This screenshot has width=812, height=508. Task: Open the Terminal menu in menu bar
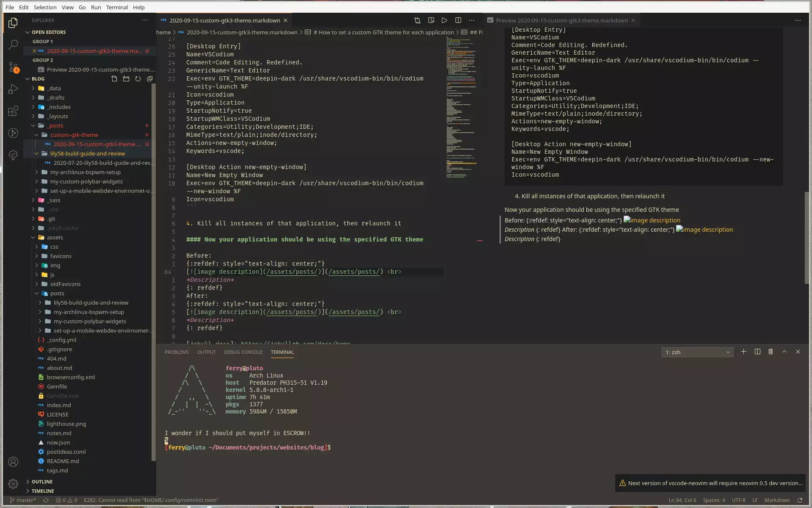tap(117, 7)
